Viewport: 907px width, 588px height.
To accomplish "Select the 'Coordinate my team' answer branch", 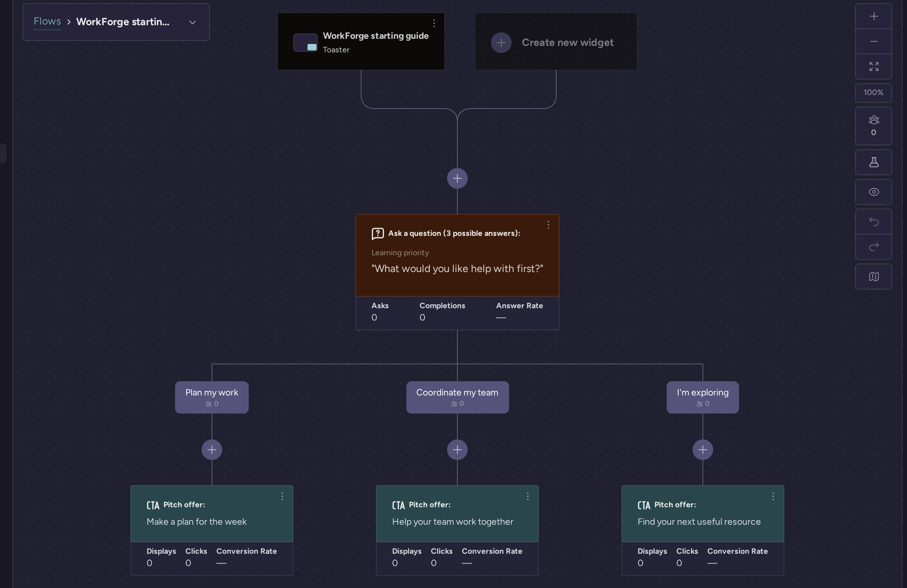I will point(457,397).
